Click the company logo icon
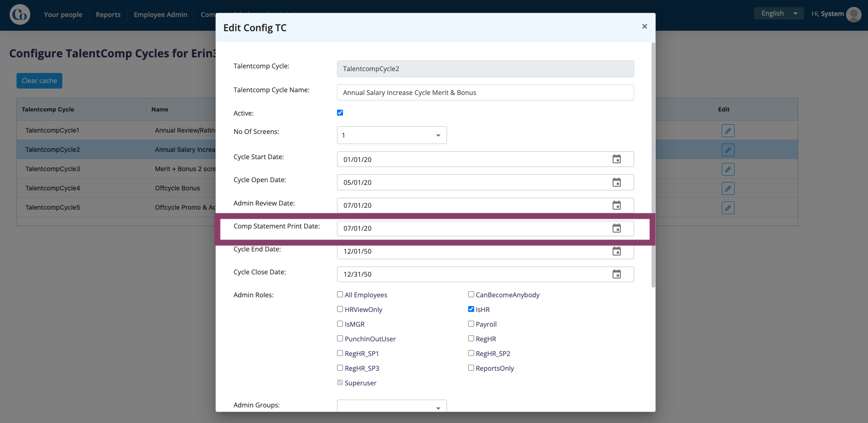Image resolution: width=868 pixels, height=423 pixels. 20,14
